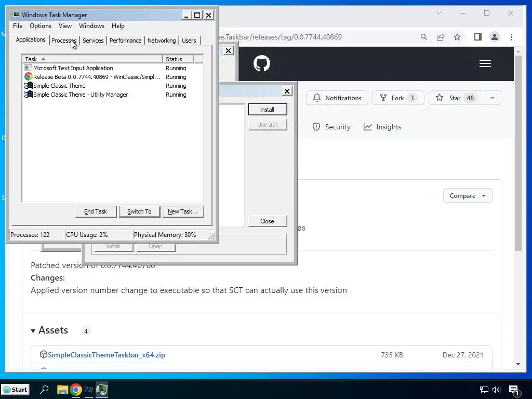This screenshot has height=399, width=532.
Task: Select the Networking tab
Action: (162, 41)
